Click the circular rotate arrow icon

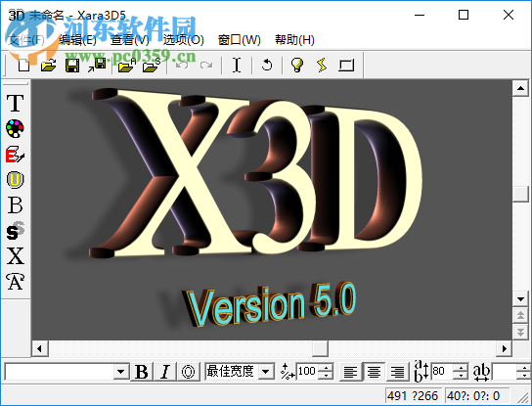(x=267, y=65)
